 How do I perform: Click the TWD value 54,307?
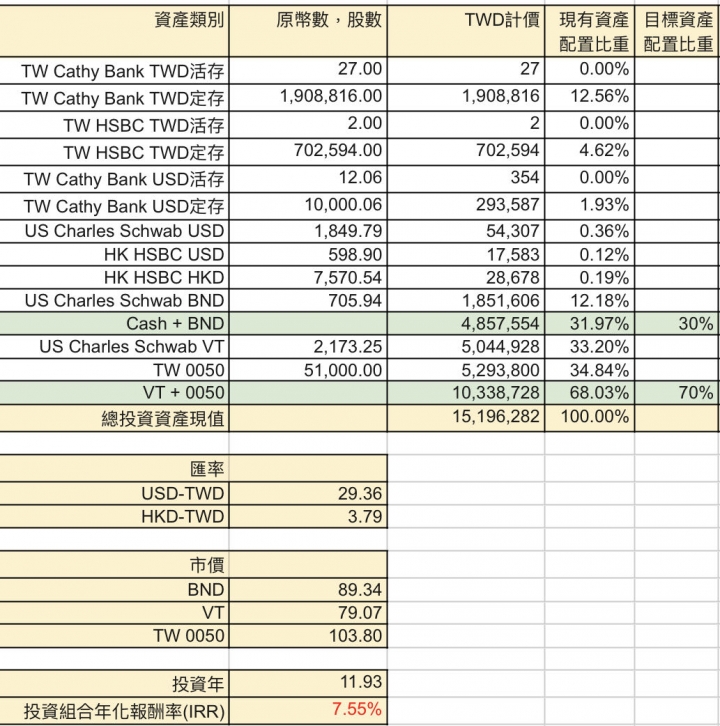pos(466,231)
